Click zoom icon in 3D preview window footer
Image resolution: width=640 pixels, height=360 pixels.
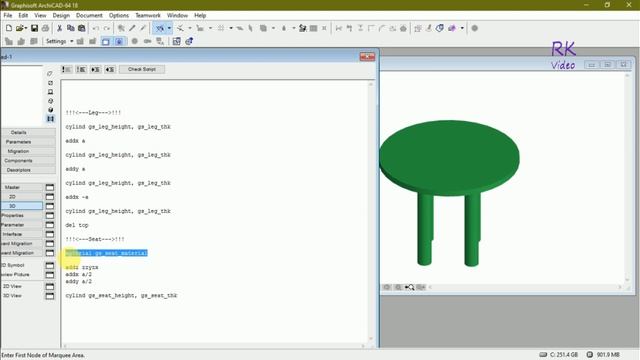pyautogui.click(x=409, y=287)
